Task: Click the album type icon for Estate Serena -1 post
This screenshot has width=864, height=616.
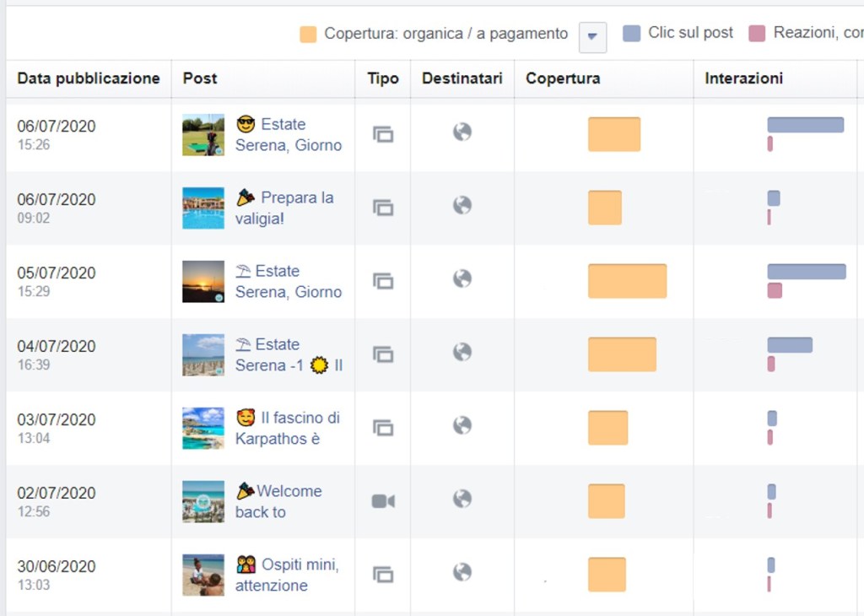Action: [383, 354]
